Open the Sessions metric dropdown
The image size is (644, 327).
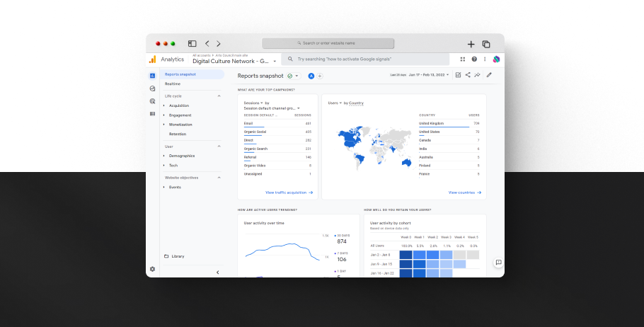[x=253, y=103]
